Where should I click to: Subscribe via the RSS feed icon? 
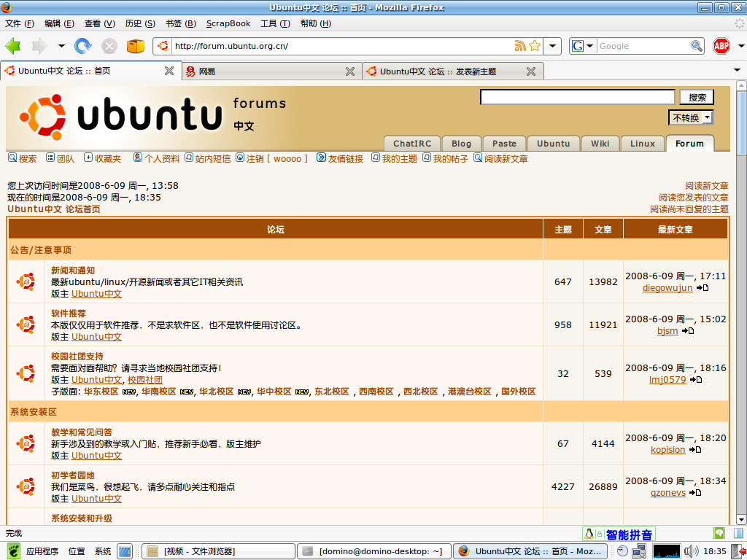coord(520,46)
